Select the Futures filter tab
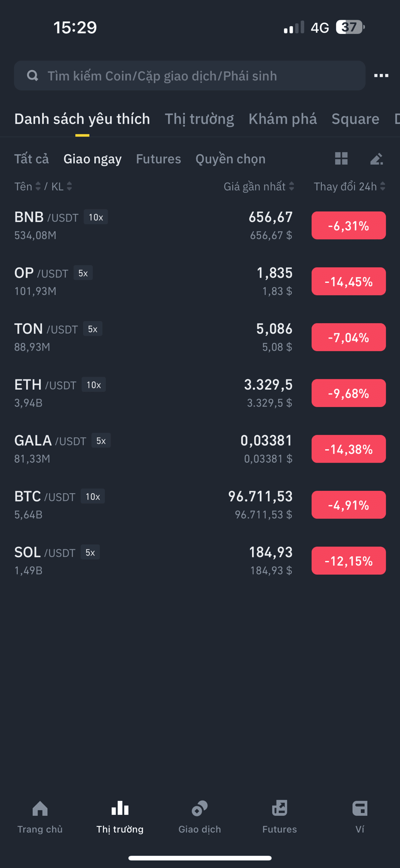Viewport: 400px width, 868px height. point(158,159)
